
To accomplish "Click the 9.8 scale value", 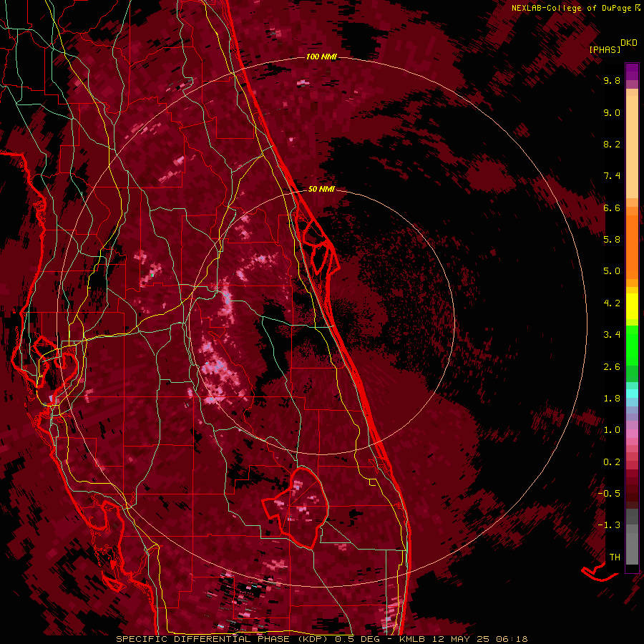I will coord(612,80).
